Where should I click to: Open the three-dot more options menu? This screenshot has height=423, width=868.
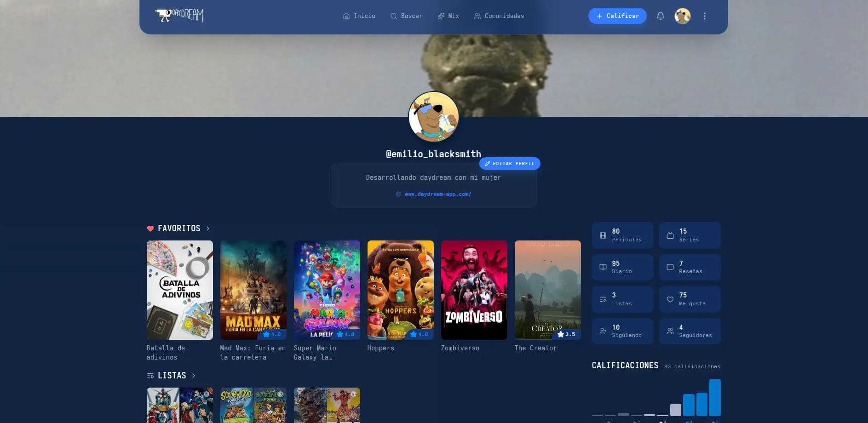pos(705,16)
